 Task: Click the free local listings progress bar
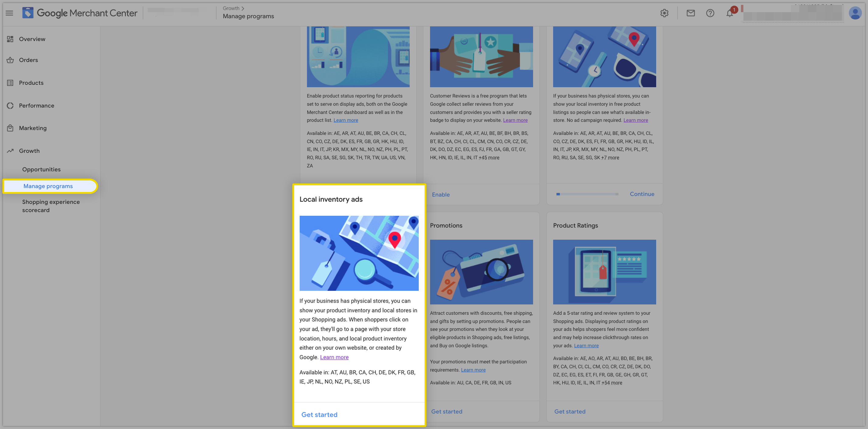tap(587, 194)
